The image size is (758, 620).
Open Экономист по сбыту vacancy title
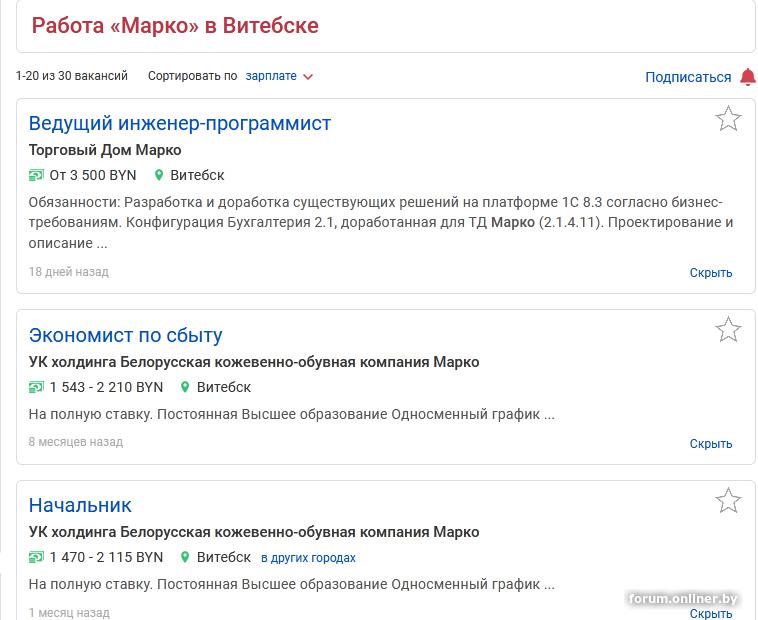pyautogui.click(x=126, y=335)
